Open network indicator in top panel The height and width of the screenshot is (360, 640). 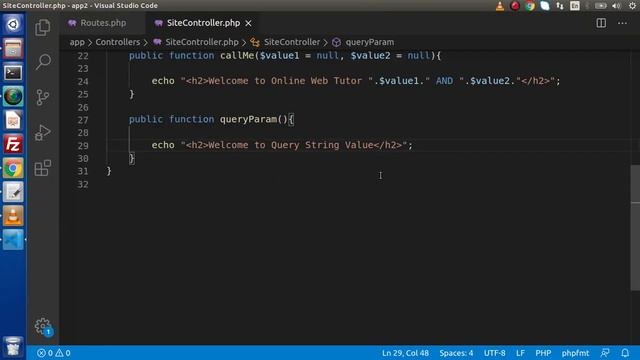(560, 6)
